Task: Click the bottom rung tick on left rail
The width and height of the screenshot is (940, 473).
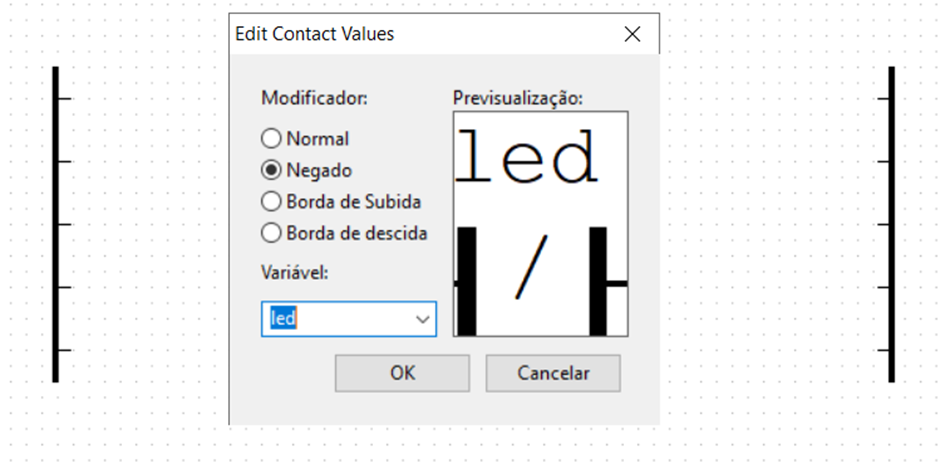Action: click(x=65, y=350)
